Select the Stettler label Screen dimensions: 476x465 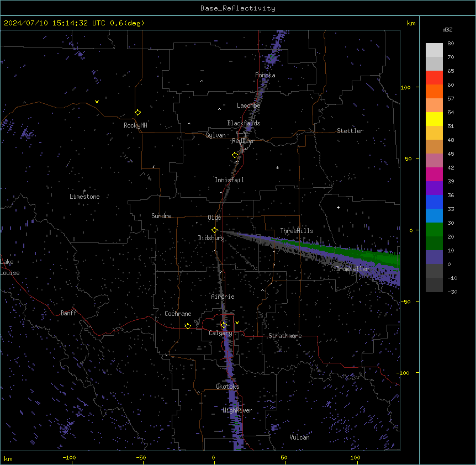tap(350, 131)
